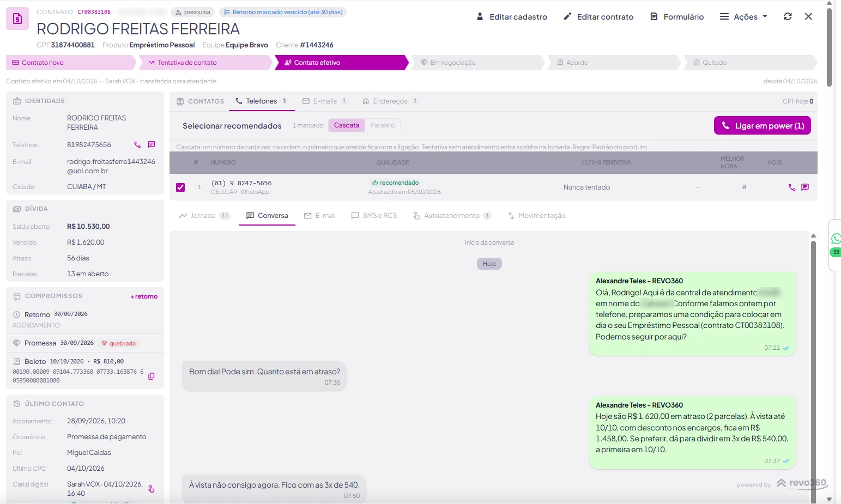This screenshot has height=504, width=841.
Task: Click the Tentativa de contato stage
Action: tap(205, 63)
